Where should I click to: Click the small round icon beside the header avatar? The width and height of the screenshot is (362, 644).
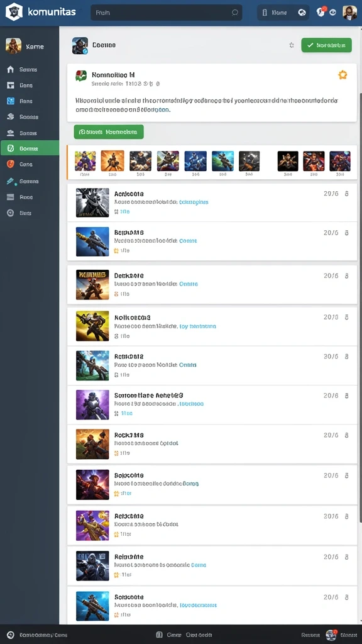tap(333, 13)
